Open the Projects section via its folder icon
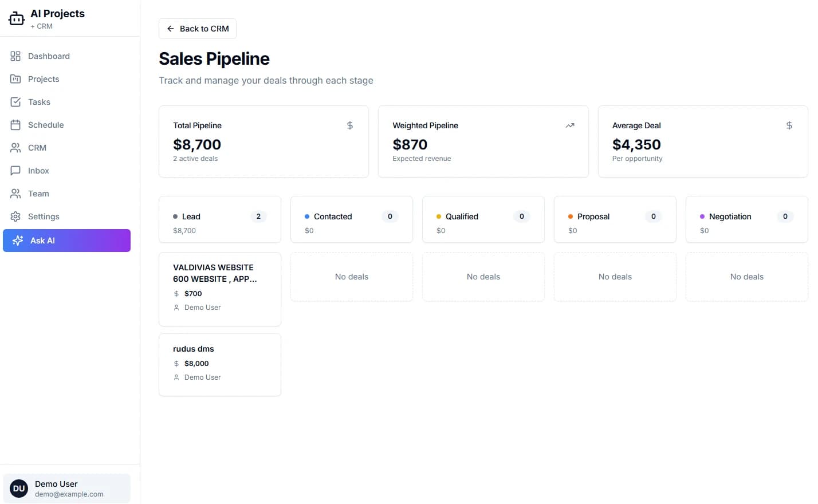 pos(16,78)
